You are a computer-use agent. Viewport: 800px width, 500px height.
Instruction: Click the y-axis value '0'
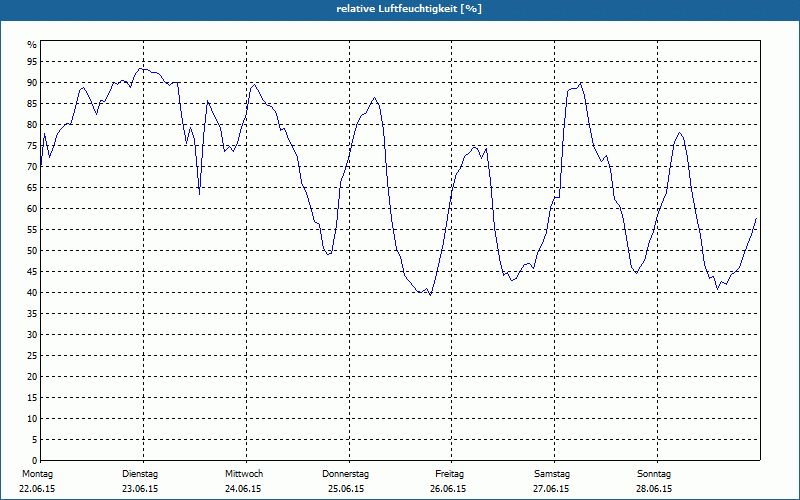(35, 461)
